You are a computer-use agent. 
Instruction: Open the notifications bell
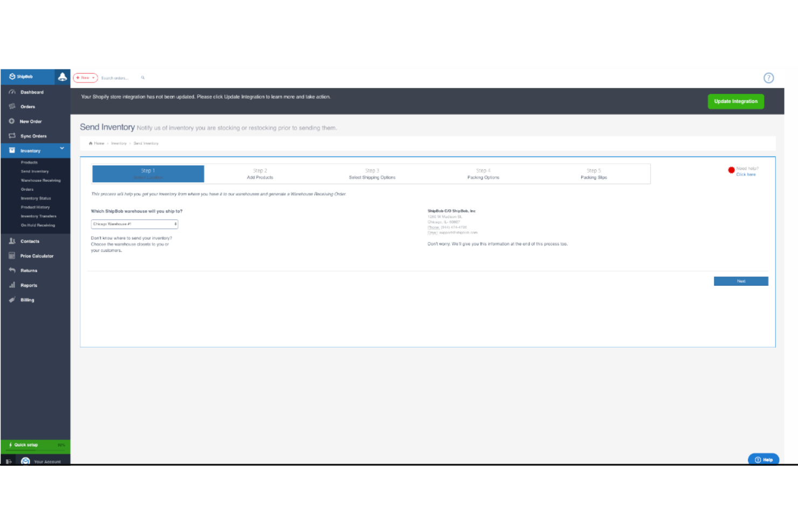[62, 77]
